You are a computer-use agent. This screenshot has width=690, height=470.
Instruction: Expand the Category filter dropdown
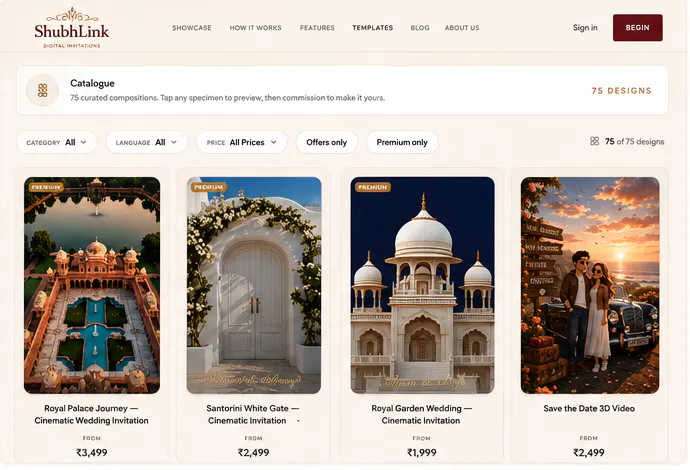click(57, 142)
